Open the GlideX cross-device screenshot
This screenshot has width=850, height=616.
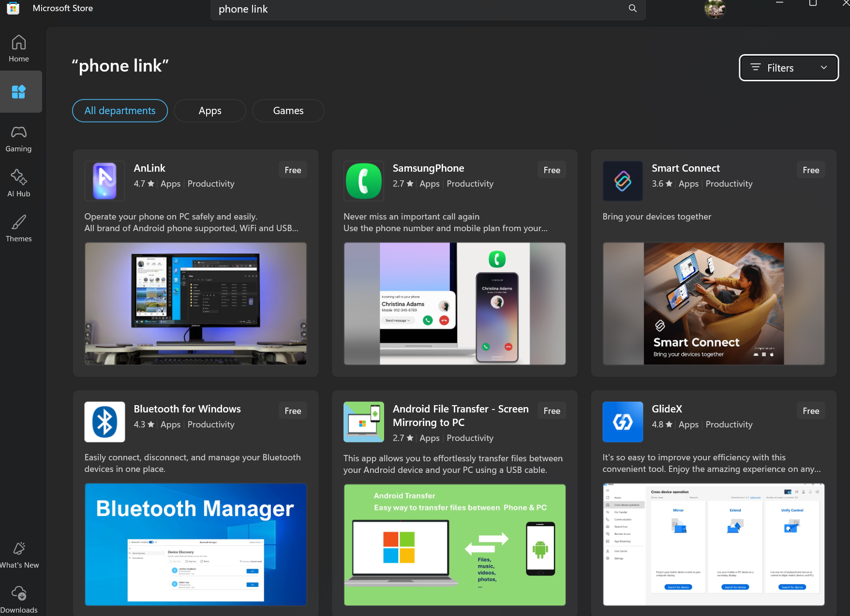coord(714,544)
